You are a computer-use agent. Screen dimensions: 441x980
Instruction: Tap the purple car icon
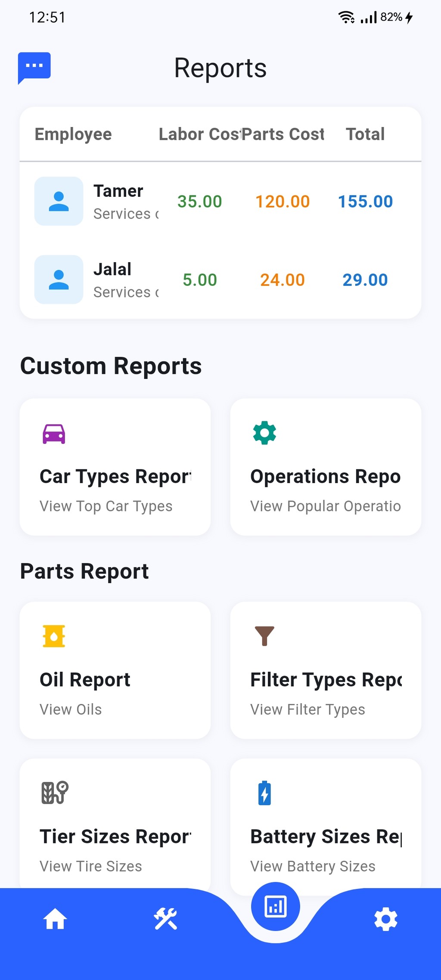[54, 434]
